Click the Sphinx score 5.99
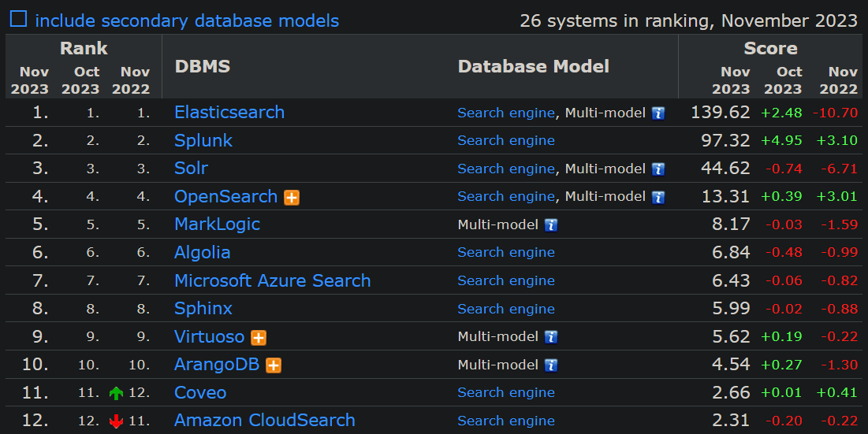Viewport: 868px width, 434px height. click(x=732, y=308)
